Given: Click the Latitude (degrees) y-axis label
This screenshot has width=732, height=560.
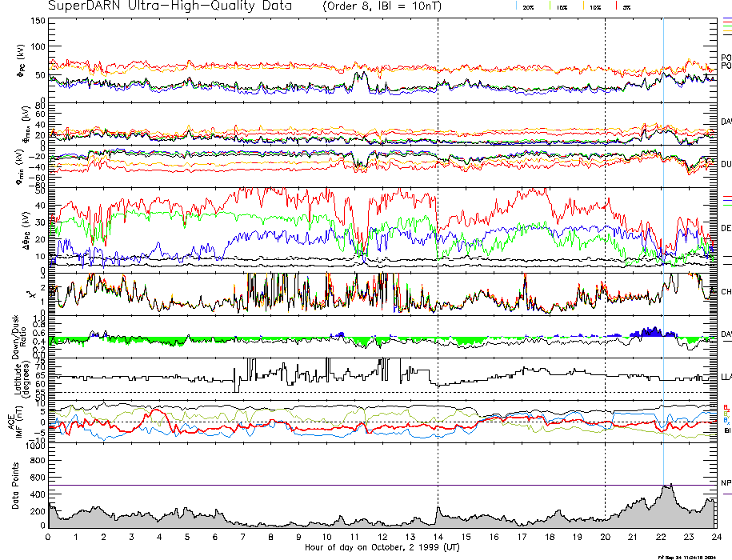Looking at the screenshot, I should pos(10,374).
